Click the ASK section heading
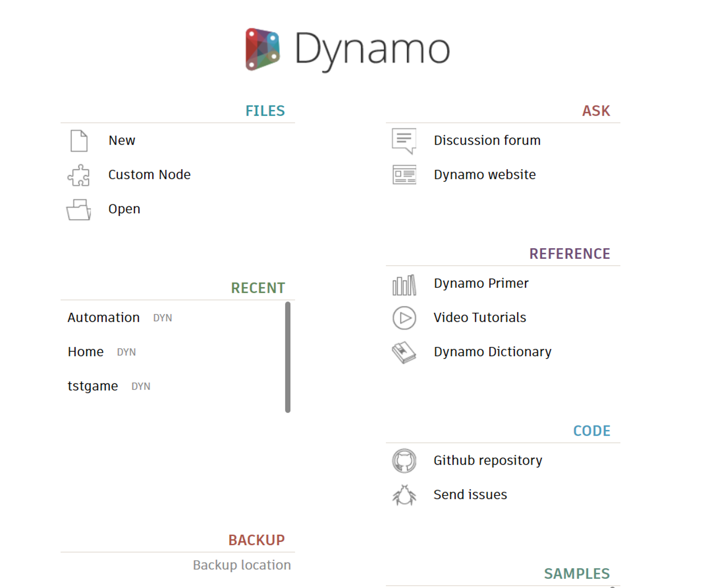 coord(596,111)
